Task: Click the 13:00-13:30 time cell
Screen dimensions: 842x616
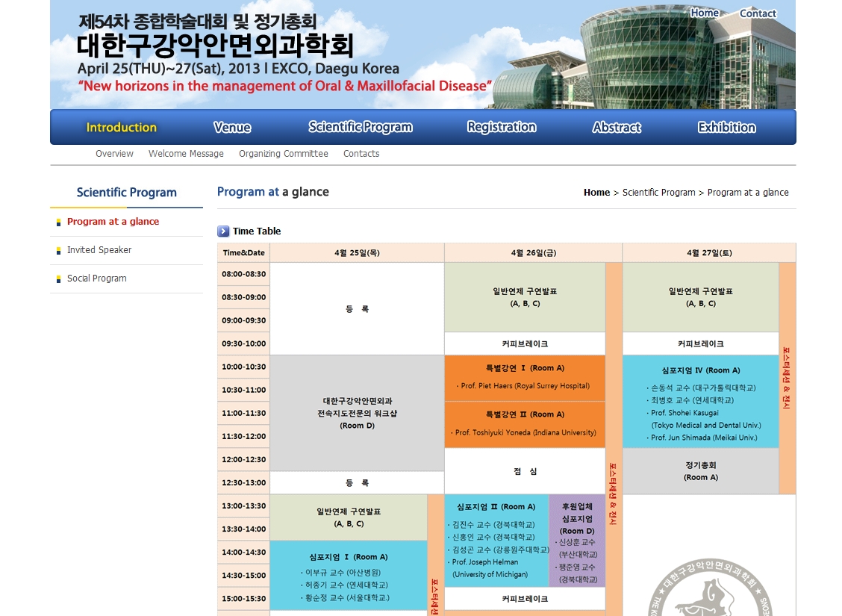Action: click(x=244, y=506)
